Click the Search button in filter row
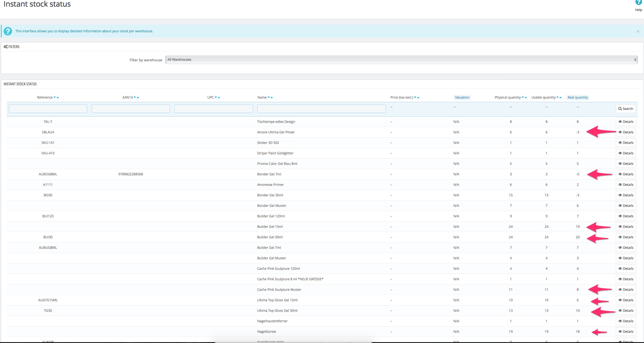 (626, 109)
